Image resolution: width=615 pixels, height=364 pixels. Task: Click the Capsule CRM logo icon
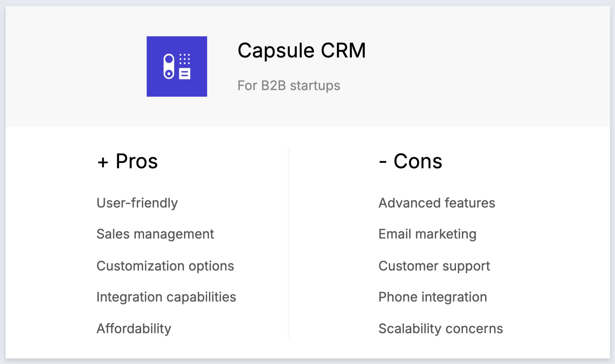click(177, 66)
